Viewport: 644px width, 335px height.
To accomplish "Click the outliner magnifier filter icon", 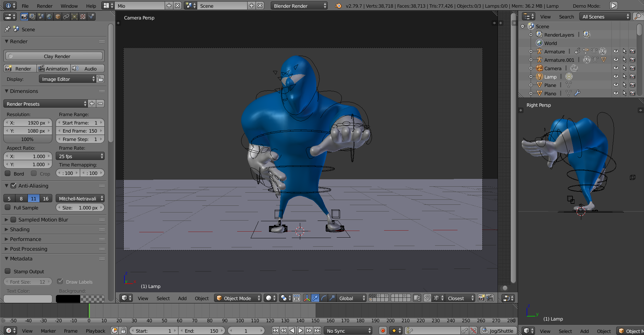I will click(x=637, y=16).
